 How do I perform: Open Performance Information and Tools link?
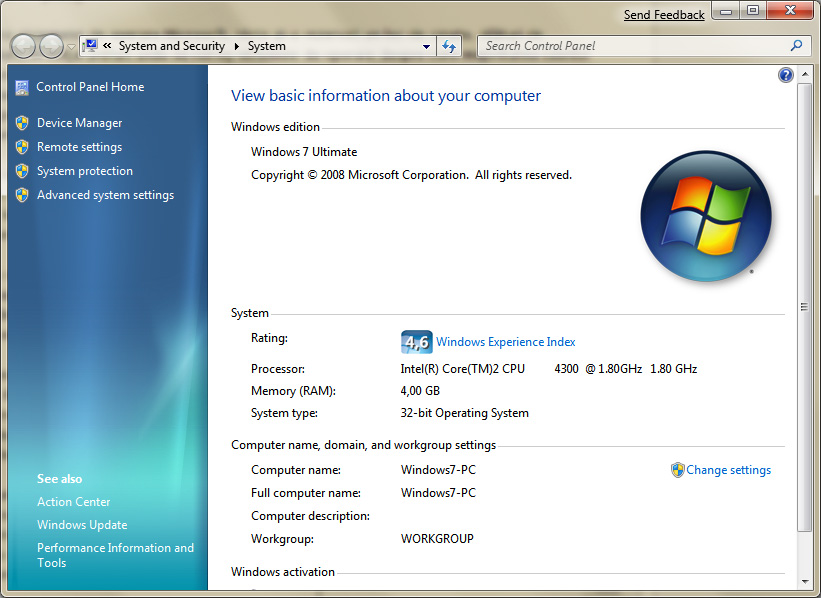115,555
